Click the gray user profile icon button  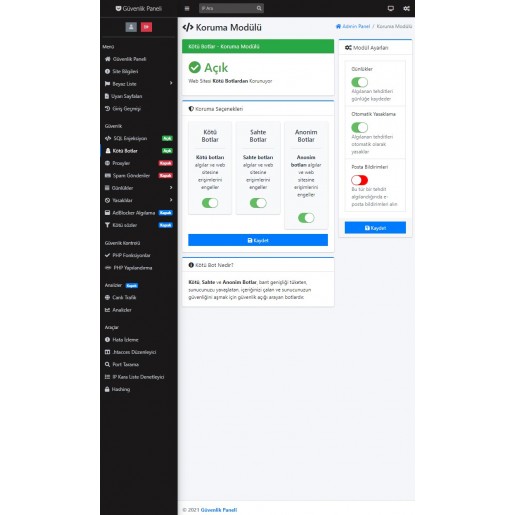131,27
